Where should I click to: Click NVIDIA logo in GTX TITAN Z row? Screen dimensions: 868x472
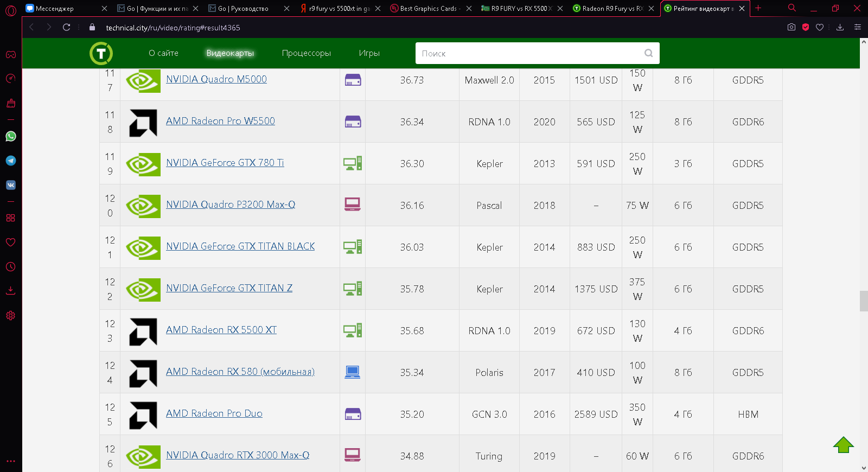(x=143, y=289)
